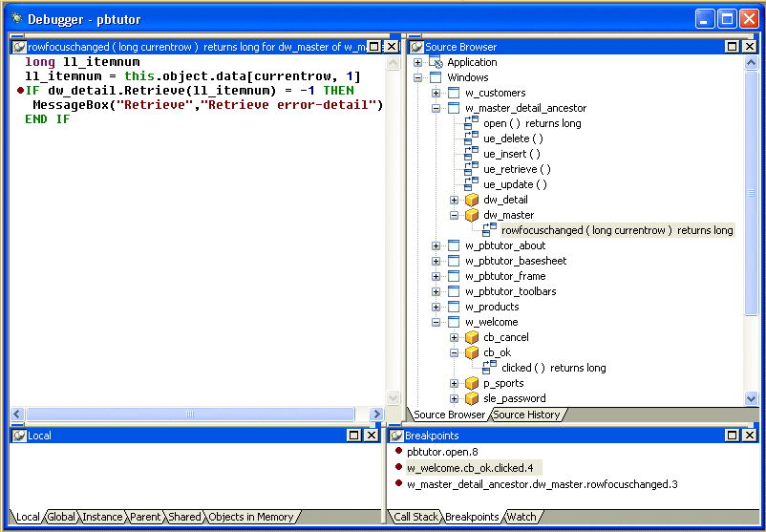Click the script icon beside ue_insert ( )
Image resolution: width=766 pixels, height=532 pixels.
(x=472, y=154)
